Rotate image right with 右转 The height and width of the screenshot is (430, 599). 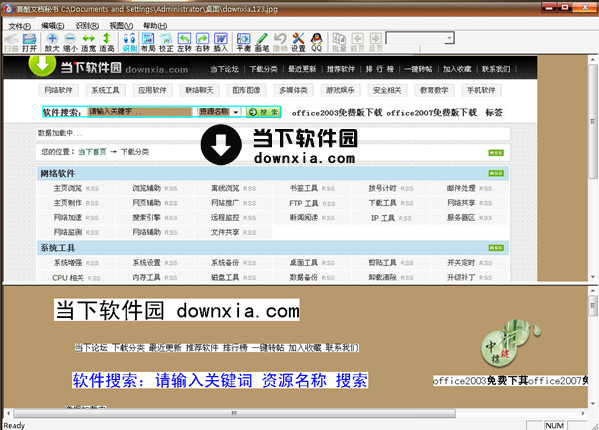[x=202, y=42]
